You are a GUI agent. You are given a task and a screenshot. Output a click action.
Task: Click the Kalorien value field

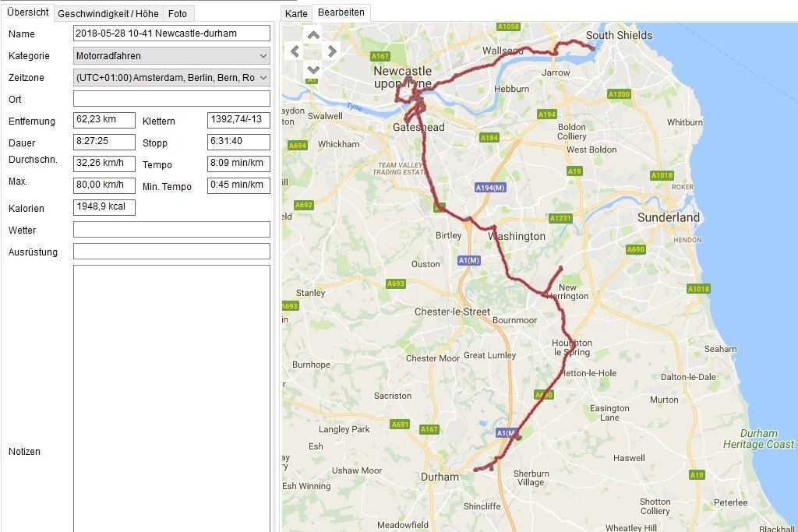[x=104, y=208]
